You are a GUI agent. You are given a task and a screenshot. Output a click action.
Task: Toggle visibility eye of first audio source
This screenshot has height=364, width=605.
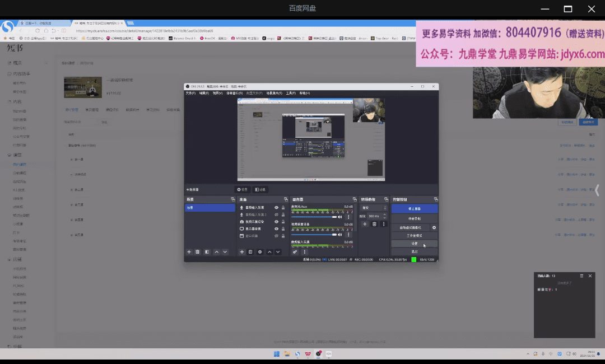tap(276, 208)
